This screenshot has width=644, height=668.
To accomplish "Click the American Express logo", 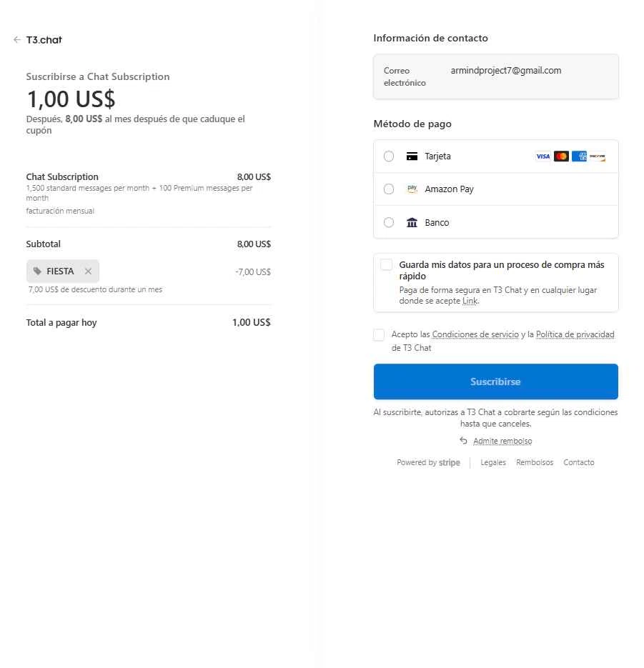I will tap(579, 156).
